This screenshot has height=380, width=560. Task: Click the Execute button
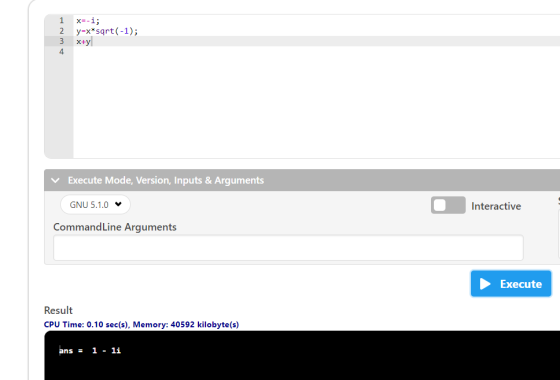[511, 284]
